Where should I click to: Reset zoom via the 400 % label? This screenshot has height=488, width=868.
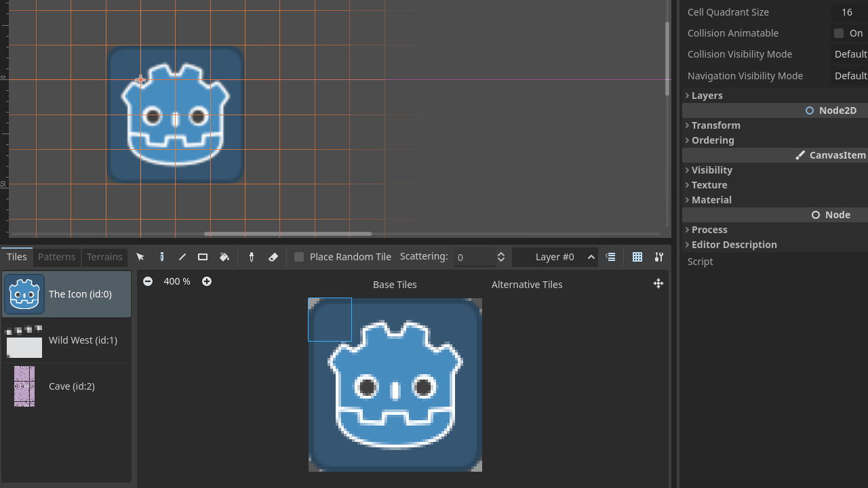coord(177,281)
